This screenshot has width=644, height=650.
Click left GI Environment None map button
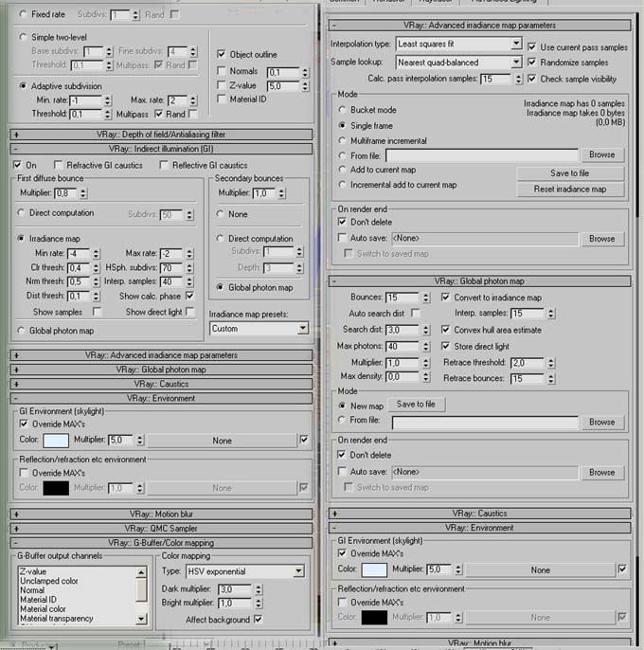pyautogui.click(x=223, y=441)
